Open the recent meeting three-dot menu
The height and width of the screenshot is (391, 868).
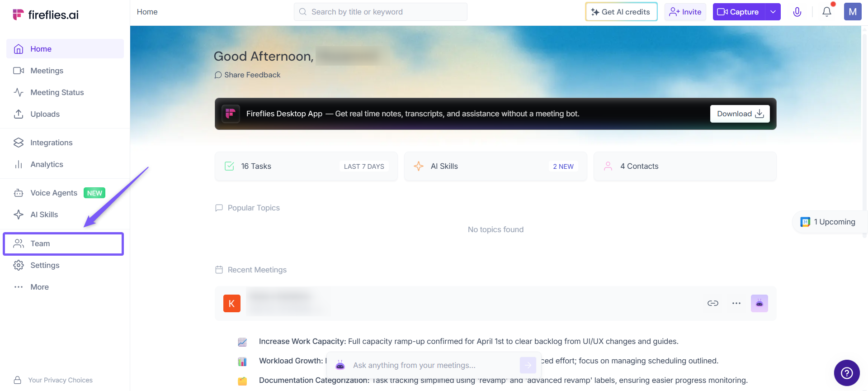(736, 303)
